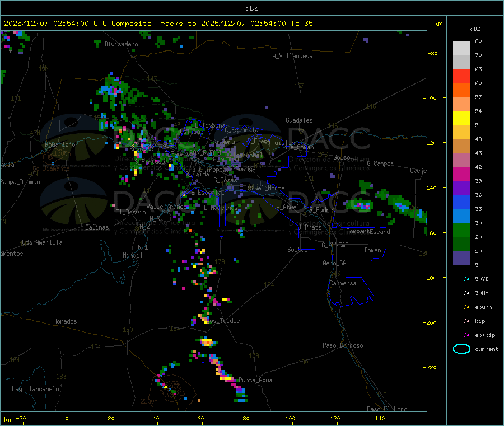Click the 'Lag_Llancanelo' map label
The image size is (504, 426).
pos(35,390)
